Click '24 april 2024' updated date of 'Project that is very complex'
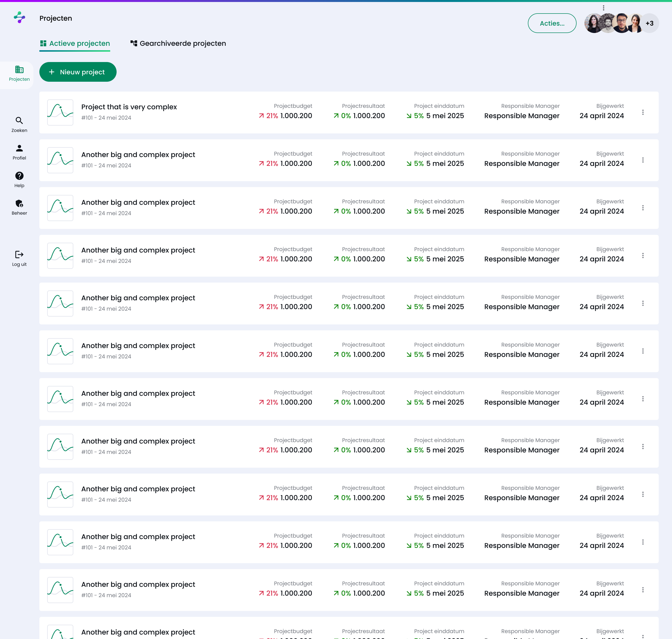This screenshot has width=672, height=639. click(x=602, y=116)
